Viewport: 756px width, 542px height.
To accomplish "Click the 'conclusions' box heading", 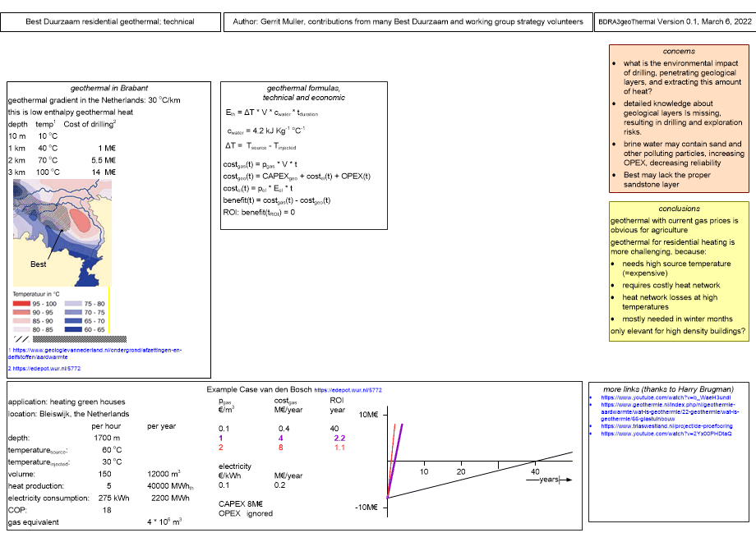I will tap(679, 209).
